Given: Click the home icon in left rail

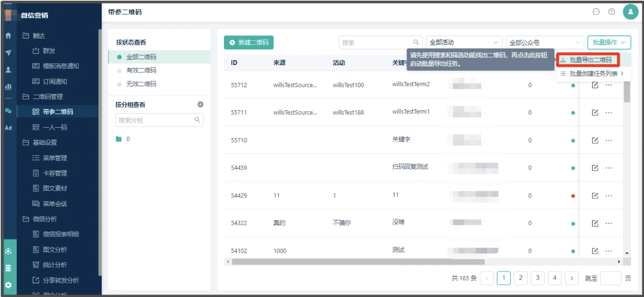Looking at the screenshot, I should 8,35.
